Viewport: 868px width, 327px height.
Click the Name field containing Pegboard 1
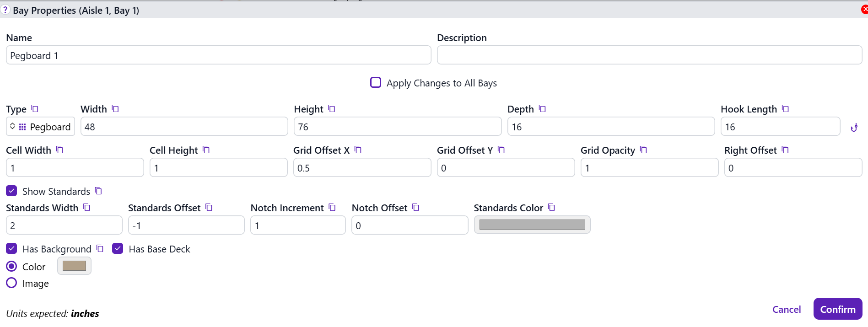(218, 55)
